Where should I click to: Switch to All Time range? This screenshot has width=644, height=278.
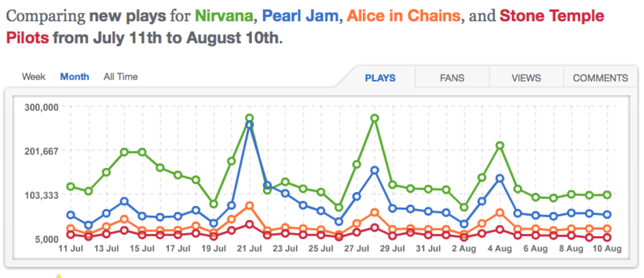[x=121, y=77]
